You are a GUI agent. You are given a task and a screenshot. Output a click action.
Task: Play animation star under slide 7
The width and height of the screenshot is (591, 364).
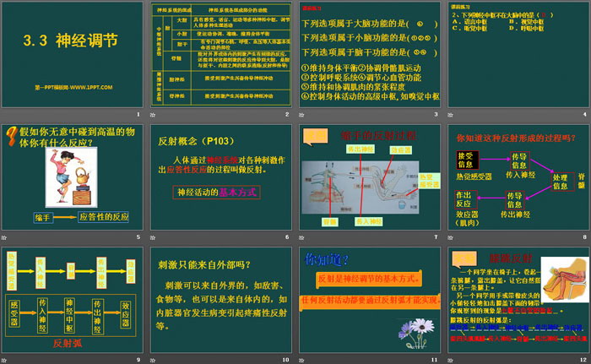301,237
